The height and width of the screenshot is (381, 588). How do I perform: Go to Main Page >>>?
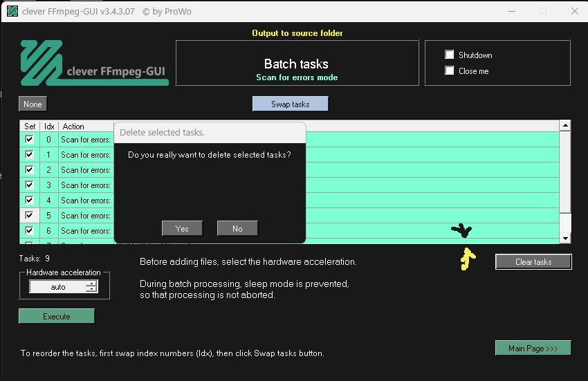tap(533, 348)
